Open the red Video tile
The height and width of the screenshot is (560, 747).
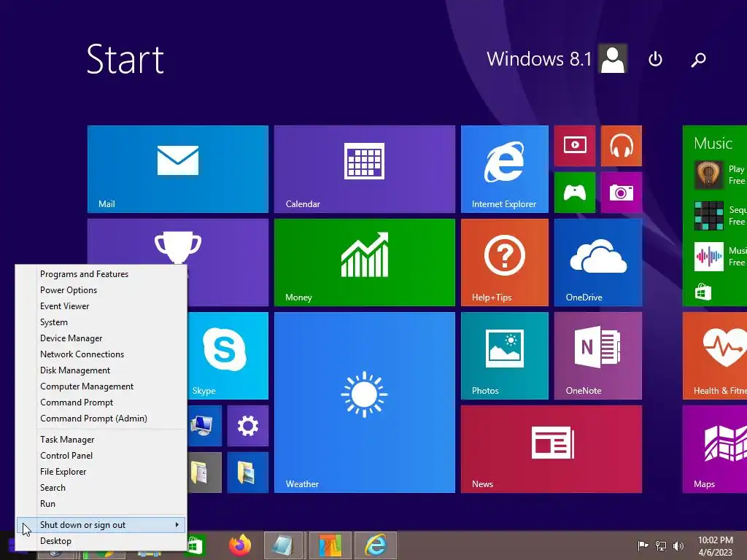tap(575, 146)
